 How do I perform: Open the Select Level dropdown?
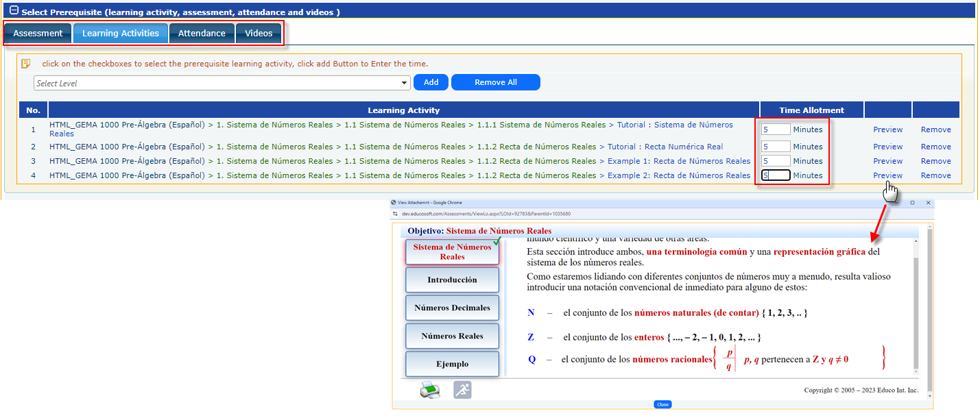click(222, 83)
